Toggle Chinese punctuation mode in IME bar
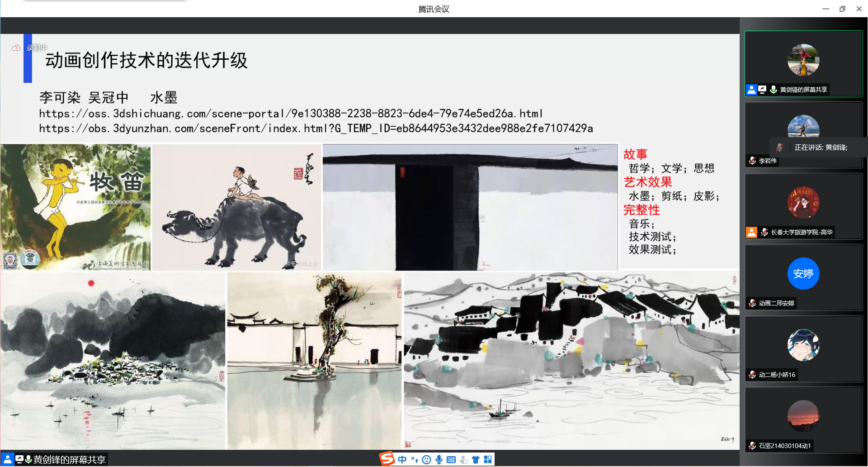The image size is (868, 467). point(414,459)
